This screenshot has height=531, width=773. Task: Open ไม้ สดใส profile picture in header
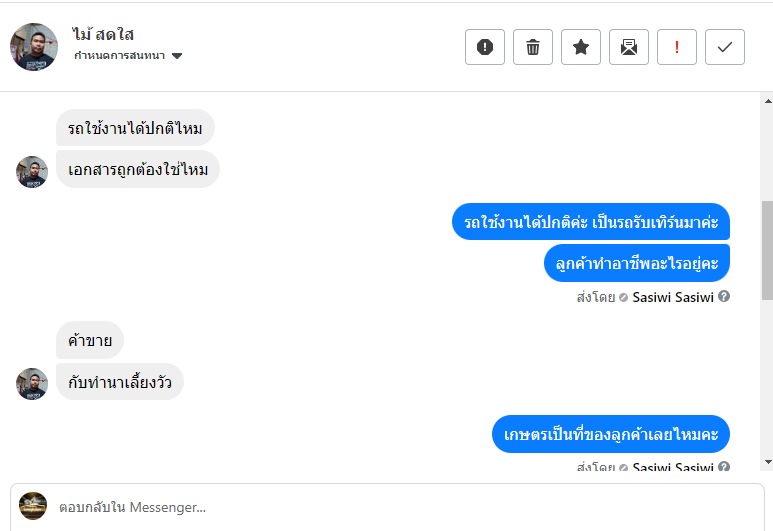[x=34, y=47]
